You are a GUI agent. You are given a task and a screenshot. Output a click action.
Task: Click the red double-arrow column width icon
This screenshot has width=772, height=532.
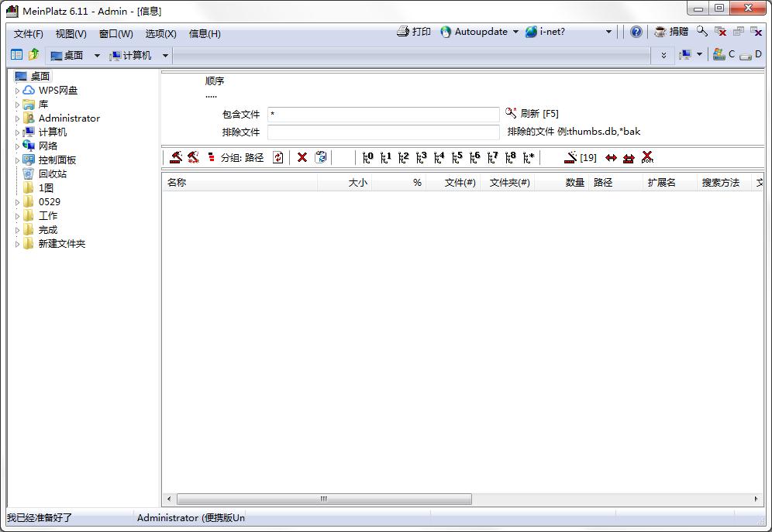pyautogui.click(x=611, y=157)
